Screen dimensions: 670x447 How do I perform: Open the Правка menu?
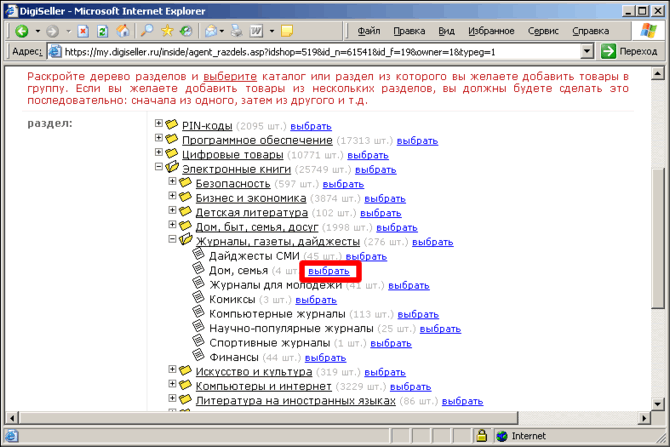click(x=409, y=31)
